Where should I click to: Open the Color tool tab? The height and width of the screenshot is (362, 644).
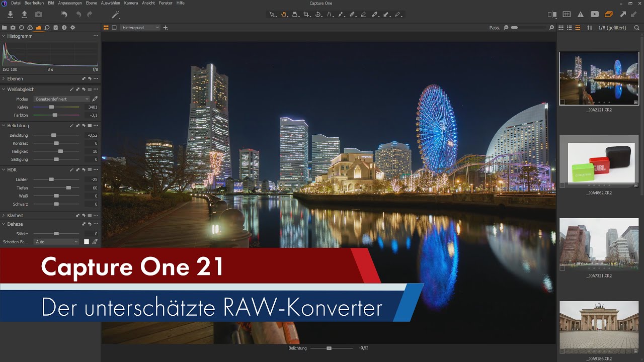[30, 28]
